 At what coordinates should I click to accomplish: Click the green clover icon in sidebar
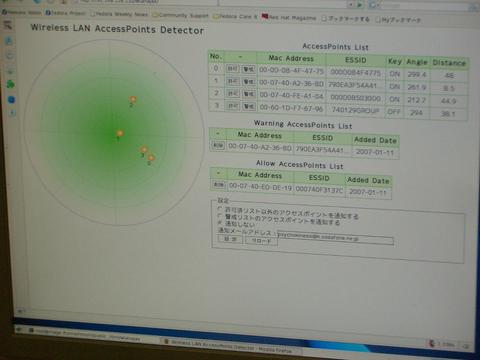click(x=11, y=84)
